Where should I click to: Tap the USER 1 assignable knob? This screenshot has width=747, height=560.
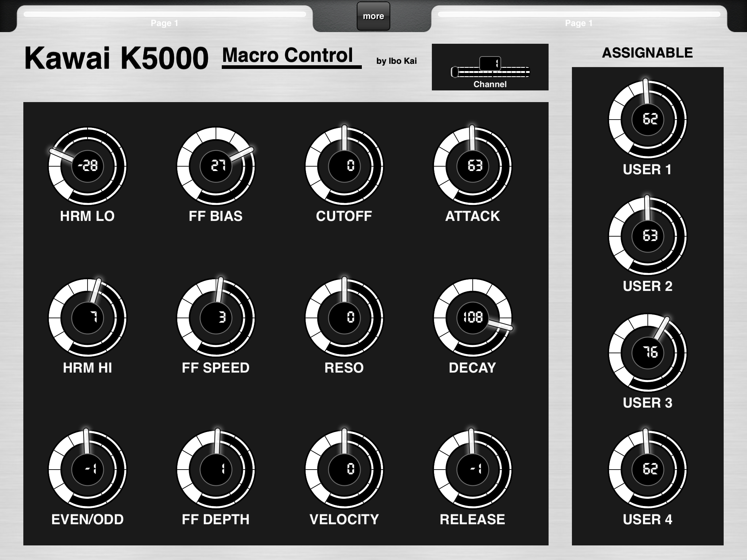pos(648,119)
